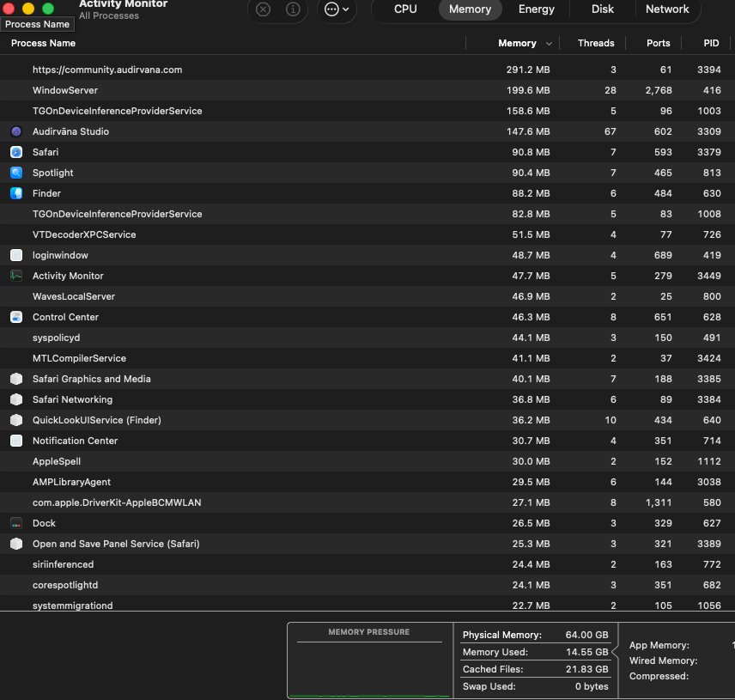Select TGOnDeviceInferenceProviderService using 82.8 MB

(x=367, y=214)
